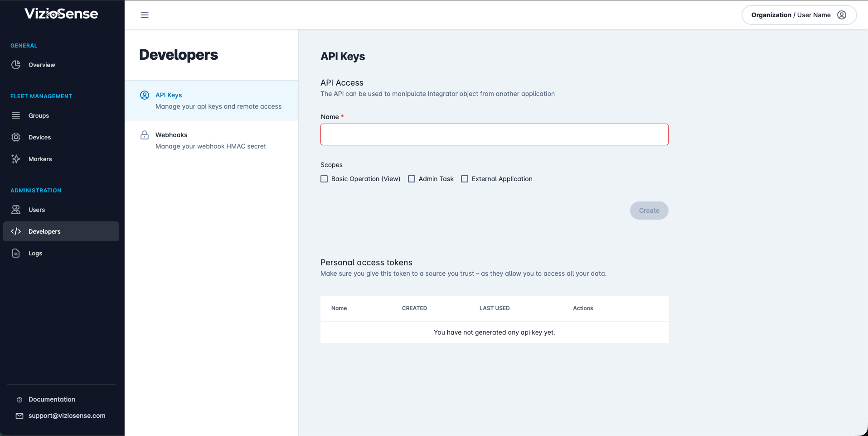Click the LAST USED column header
This screenshot has width=868, height=436.
point(495,308)
